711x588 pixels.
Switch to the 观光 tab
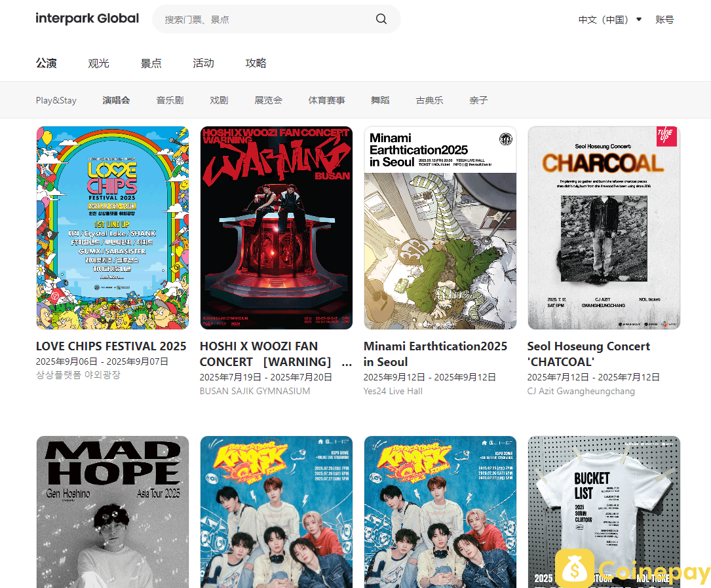pos(99,63)
